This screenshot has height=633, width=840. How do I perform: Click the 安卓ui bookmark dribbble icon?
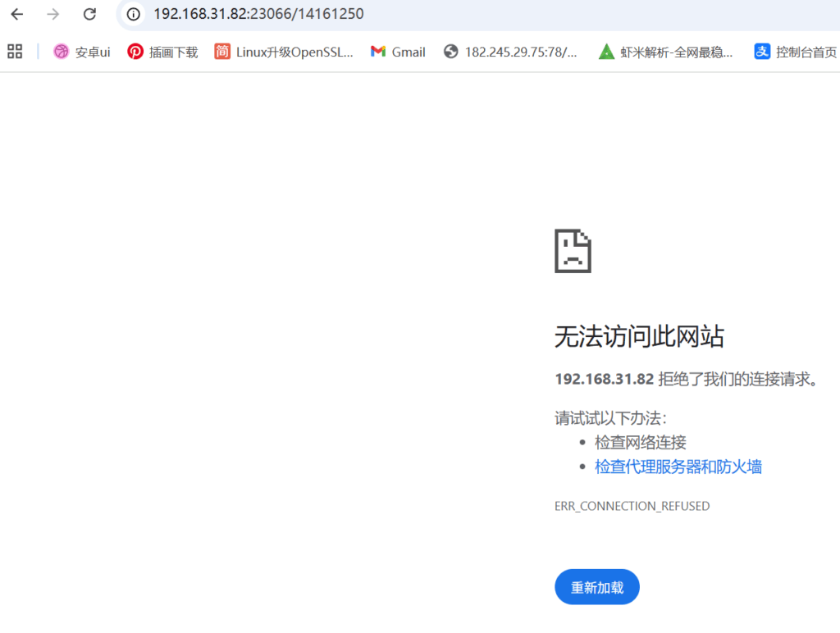pos(61,51)
